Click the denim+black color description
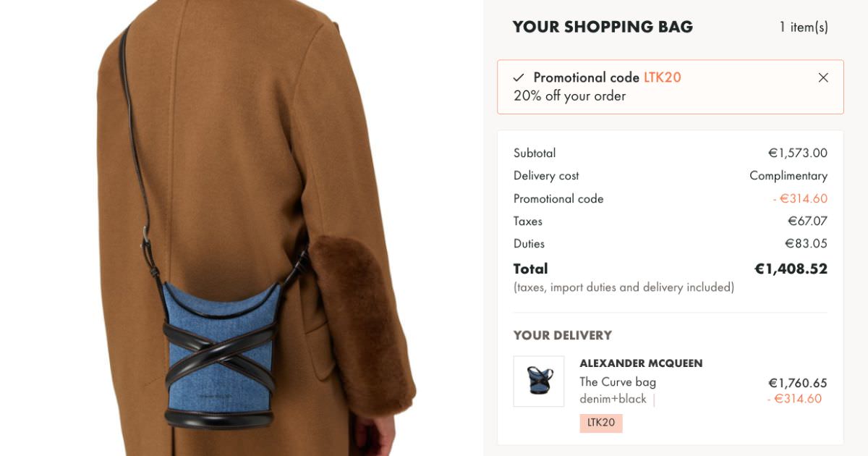The height and width of the screenshot is (456, 868). point(613,399)
